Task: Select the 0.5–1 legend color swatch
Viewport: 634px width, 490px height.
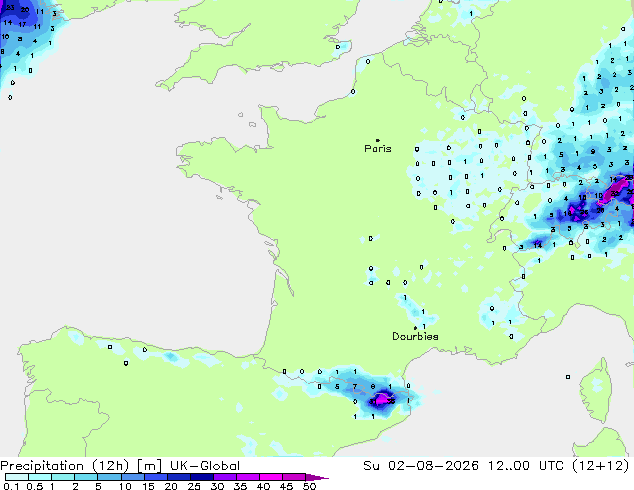Action: 40,477
